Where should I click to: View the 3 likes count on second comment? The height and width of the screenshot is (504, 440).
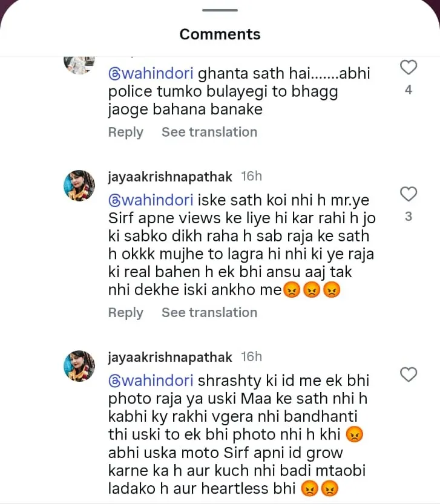point(409,217)
